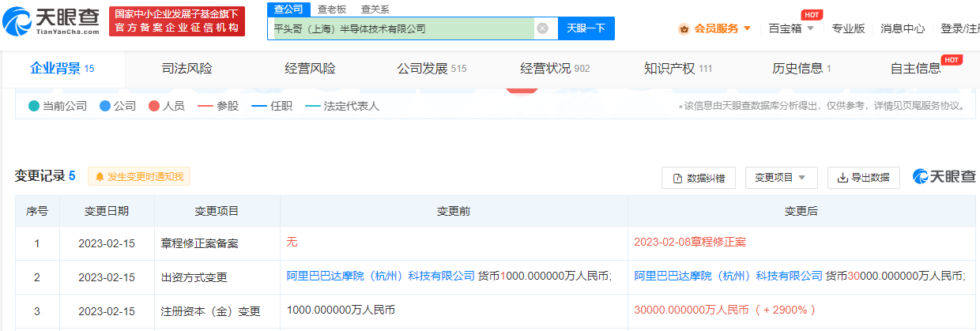Click the 天眼查 logo beside export button
This screenshot has height=331, width=980.
click(x=944, y=177)
